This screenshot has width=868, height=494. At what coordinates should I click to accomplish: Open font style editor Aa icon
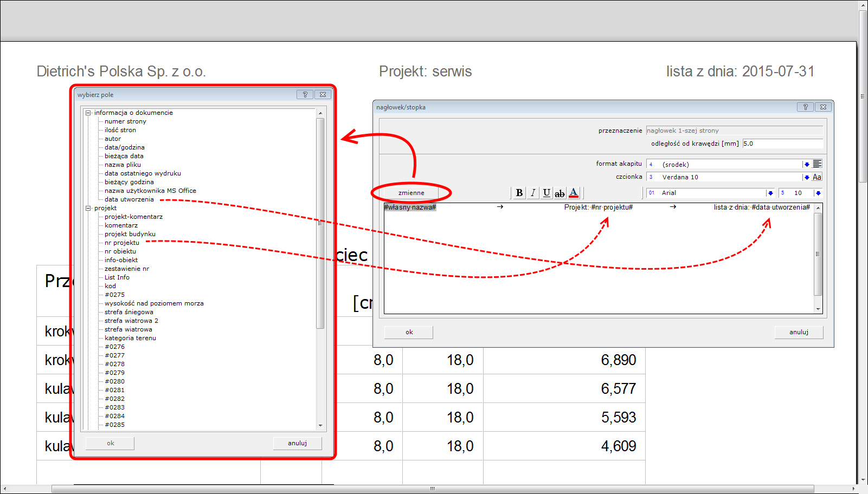817,177
